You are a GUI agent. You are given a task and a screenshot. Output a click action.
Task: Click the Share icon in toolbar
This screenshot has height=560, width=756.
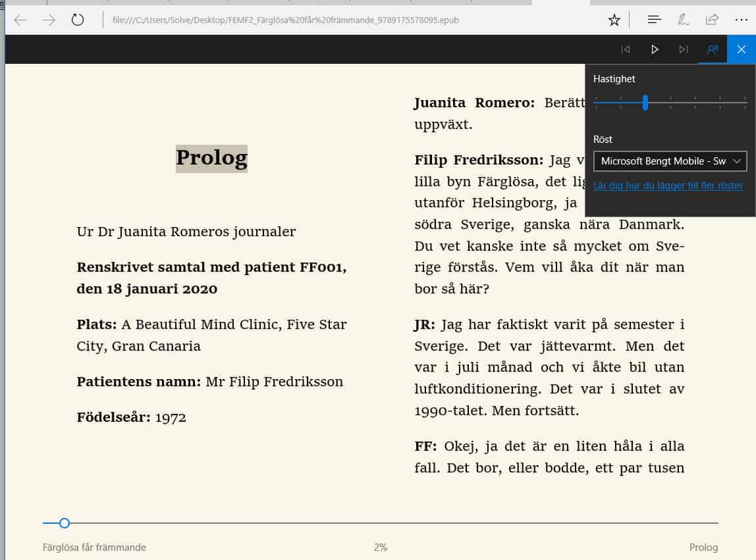pos(712,20)
